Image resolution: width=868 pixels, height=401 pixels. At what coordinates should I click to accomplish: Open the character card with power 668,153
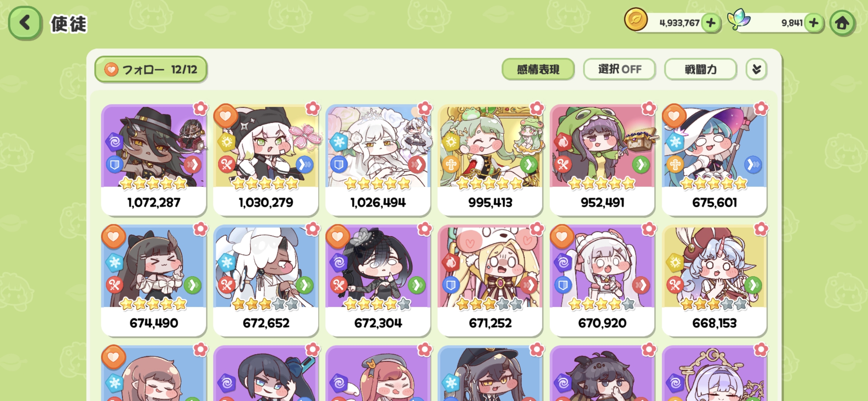tap(714, 281)
